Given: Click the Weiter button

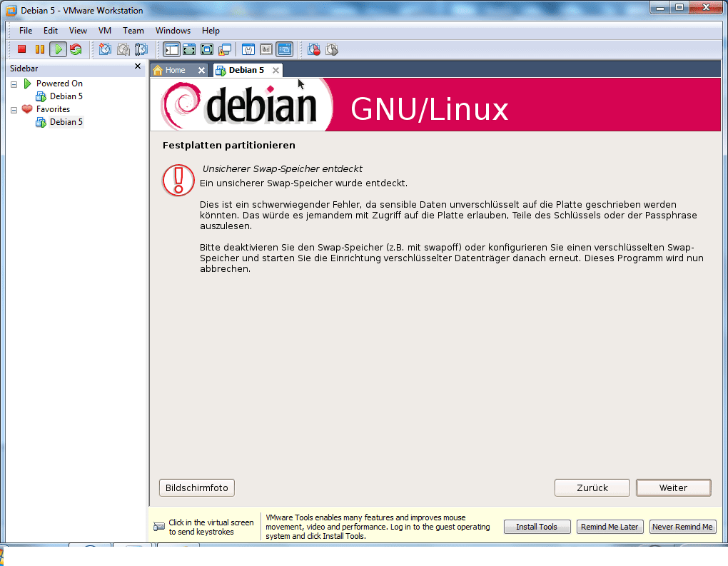Looking at the screenshot, I should 673,488.
